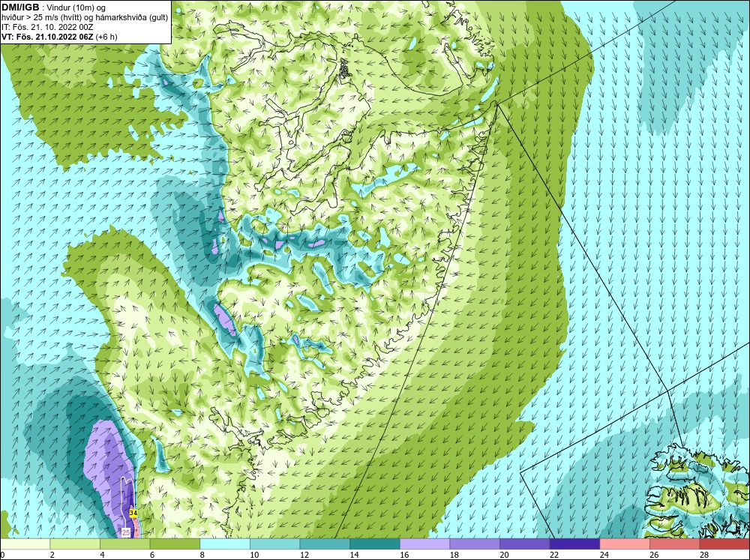Click the "IT: Fös. 21. 10. 2022 00Z" line
The width and height of the screenshot is (750, 560).
click(47, 27)
